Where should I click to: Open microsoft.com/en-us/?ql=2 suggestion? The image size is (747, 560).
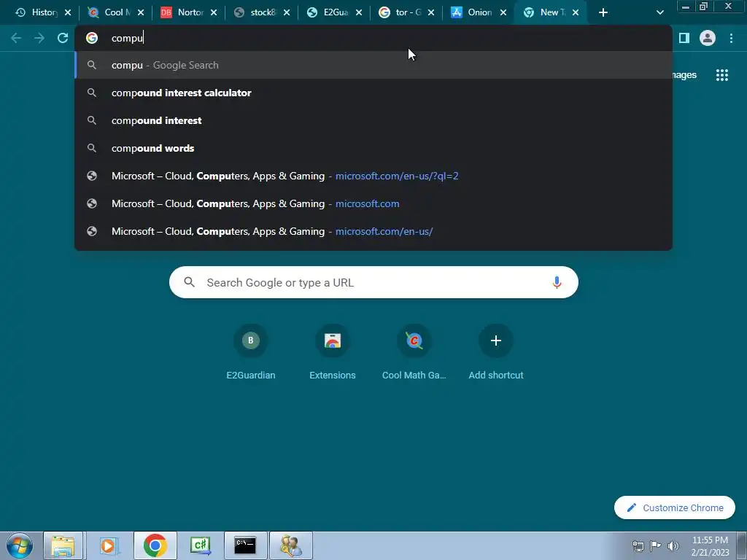373,176
